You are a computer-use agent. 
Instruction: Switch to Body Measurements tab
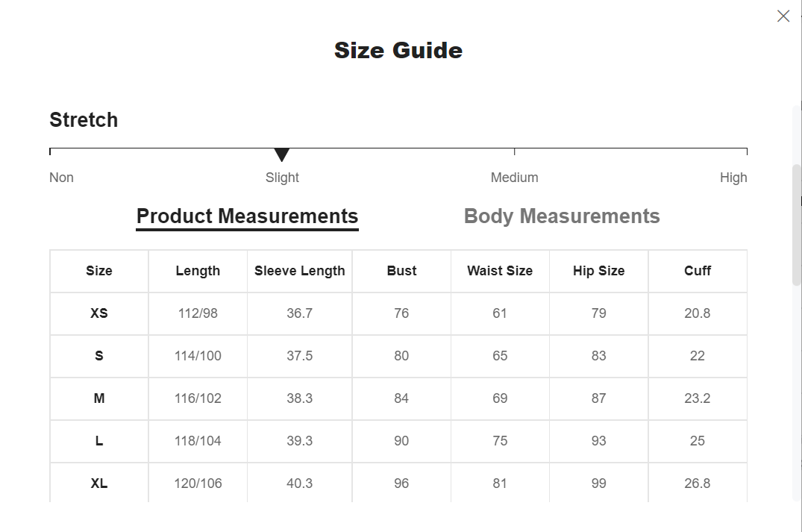click(x=562, y=216)
